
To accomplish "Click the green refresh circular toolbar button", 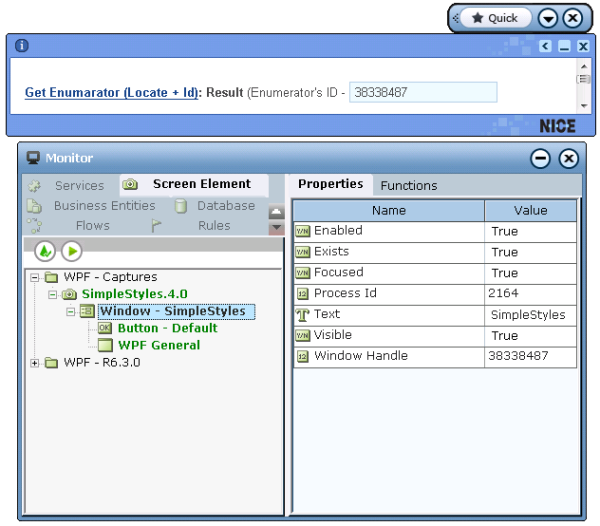I will (x=45, y=251).
